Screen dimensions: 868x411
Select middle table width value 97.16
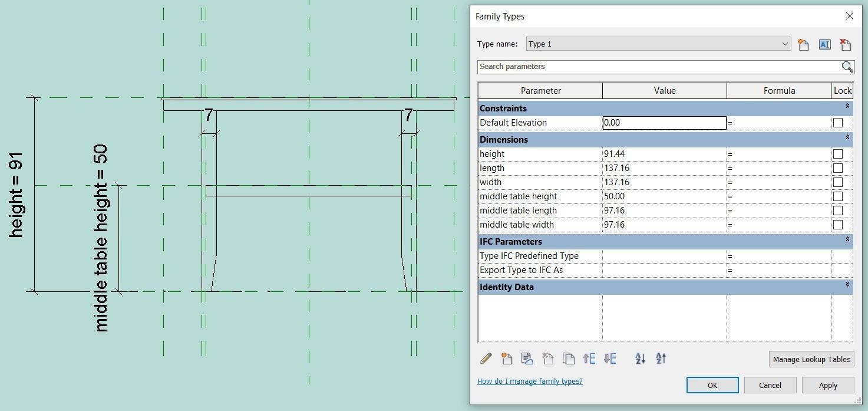(x=665, y=225)
